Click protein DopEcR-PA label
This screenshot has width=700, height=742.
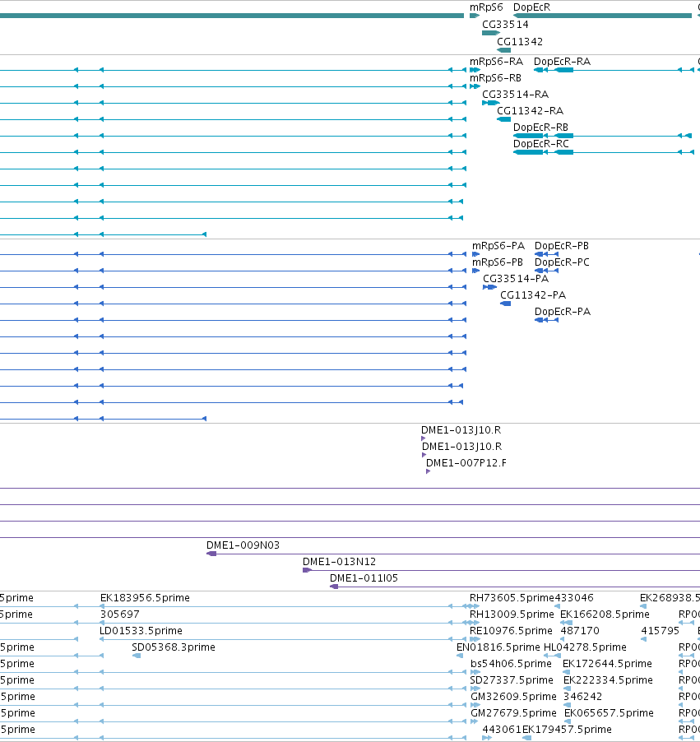(x=563, y=312)
